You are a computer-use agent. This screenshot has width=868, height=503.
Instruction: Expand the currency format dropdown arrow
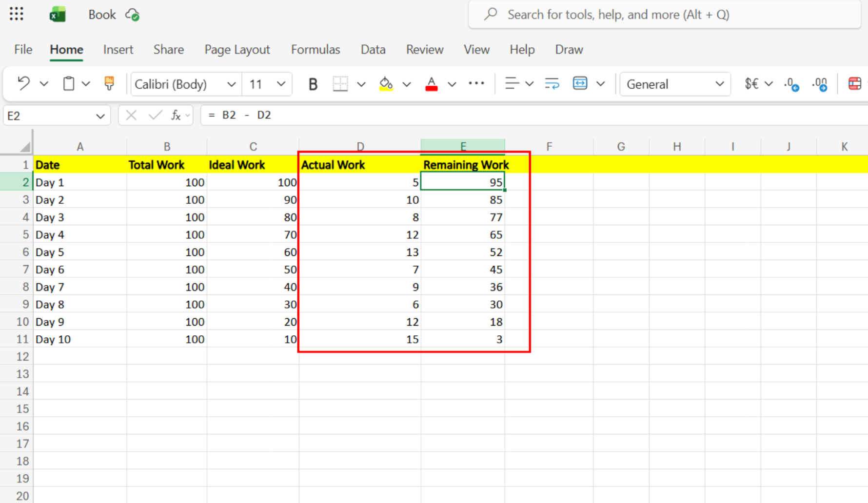[x=769, y=84]
